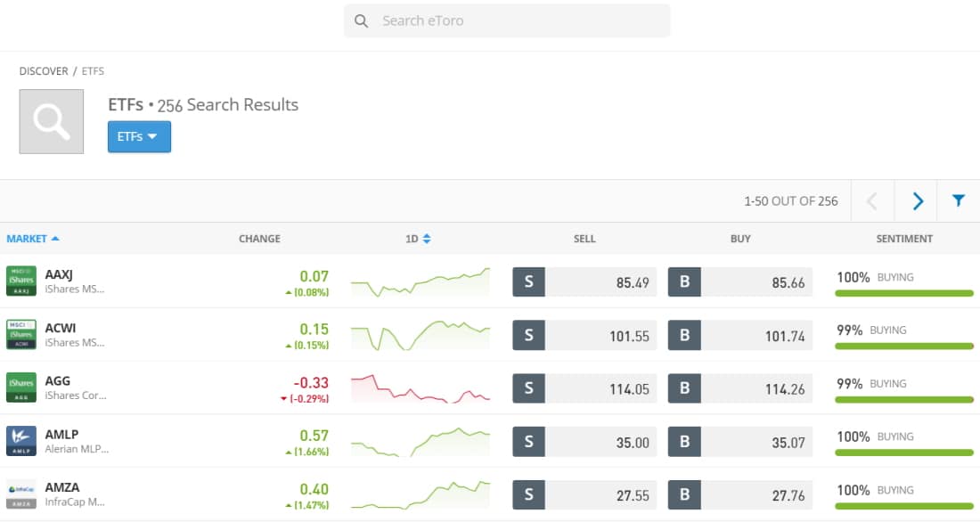980x522 pixels.
Task: Click the AGG green sentiment bar
Action: 903,399
